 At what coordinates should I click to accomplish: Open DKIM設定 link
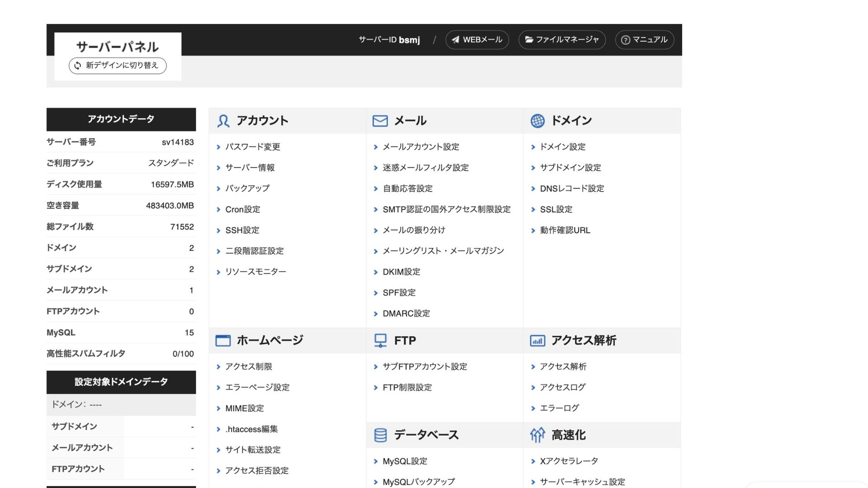coord(401,272)
